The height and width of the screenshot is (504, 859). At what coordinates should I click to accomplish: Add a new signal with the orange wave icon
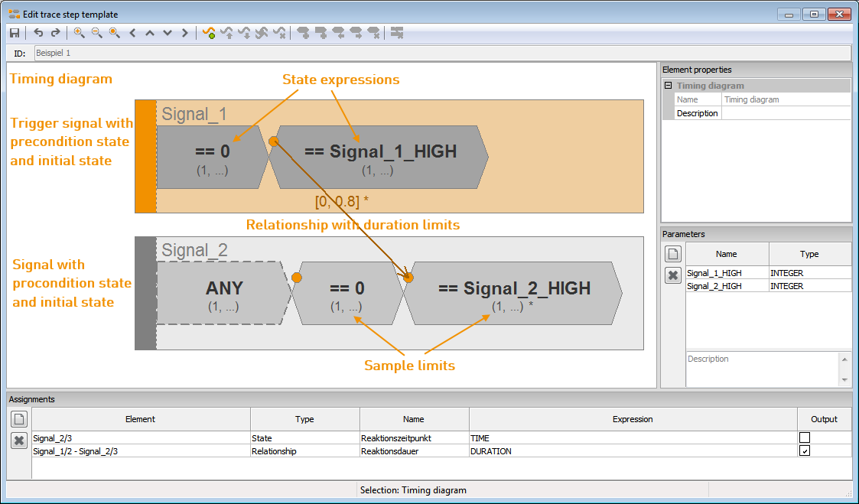click(x=209, y=33)
